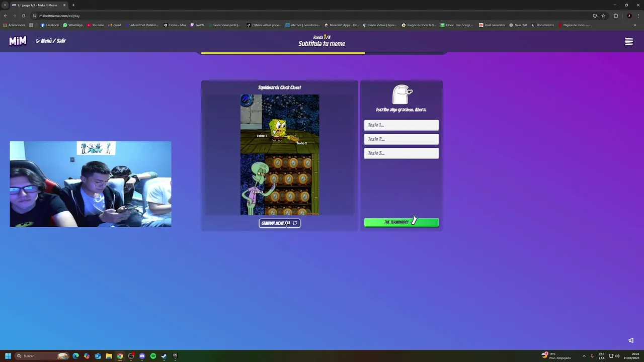Open Chrome three-dot menu
644x362 pixels.
click(638, 16)
